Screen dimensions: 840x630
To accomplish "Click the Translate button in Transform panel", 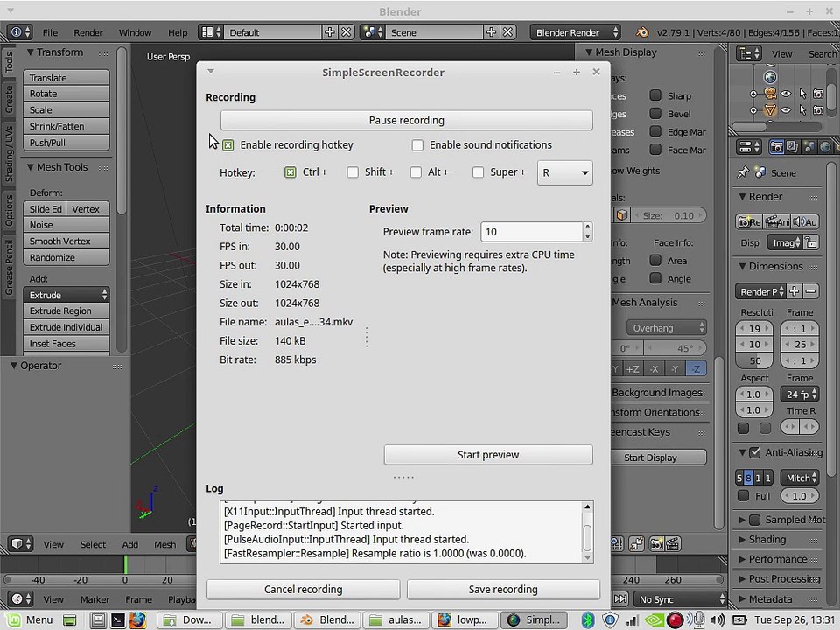I will [66, 78].
